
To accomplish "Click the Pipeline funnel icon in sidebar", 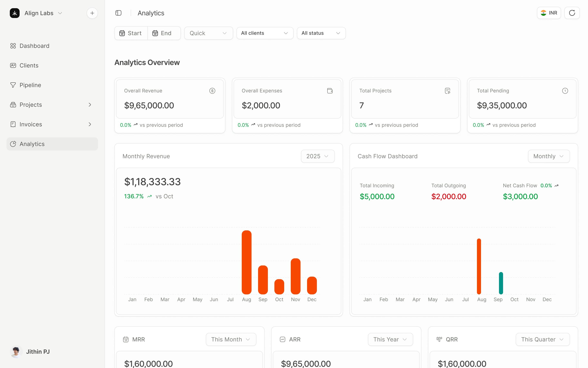I will coord(13,85).
